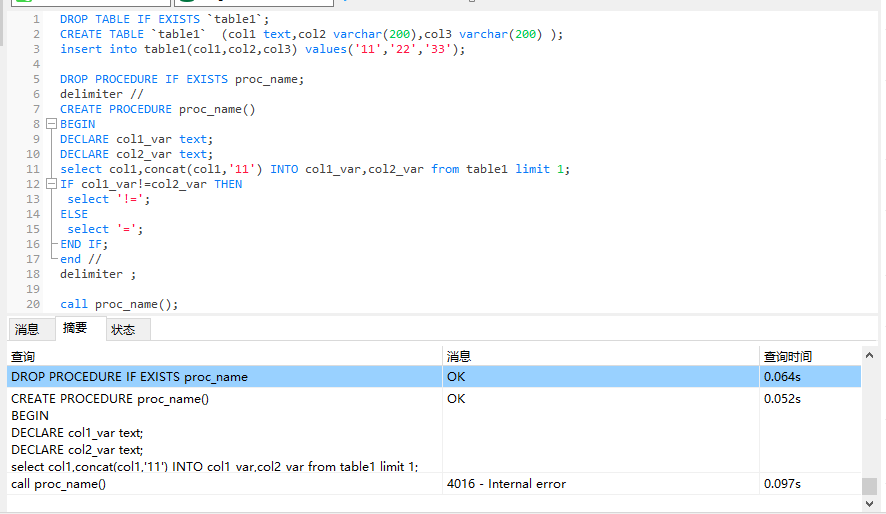
Task: Click the results vertical scrollbar thumb
Action: pyautogui.click(x=870, y=486)
